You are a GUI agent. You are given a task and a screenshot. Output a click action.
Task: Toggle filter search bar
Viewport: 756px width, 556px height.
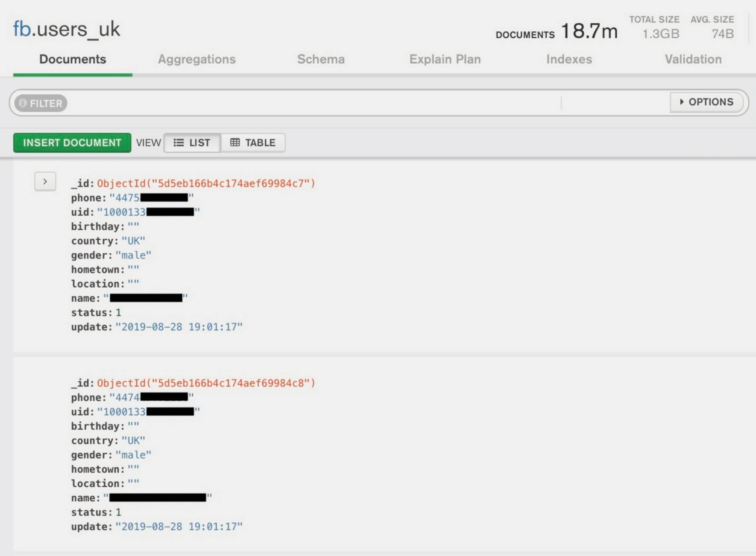click(x=40, y=103)
